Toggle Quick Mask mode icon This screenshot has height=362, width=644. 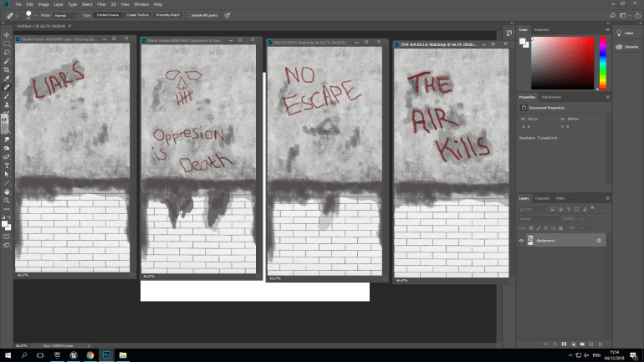tap(7, 237)
